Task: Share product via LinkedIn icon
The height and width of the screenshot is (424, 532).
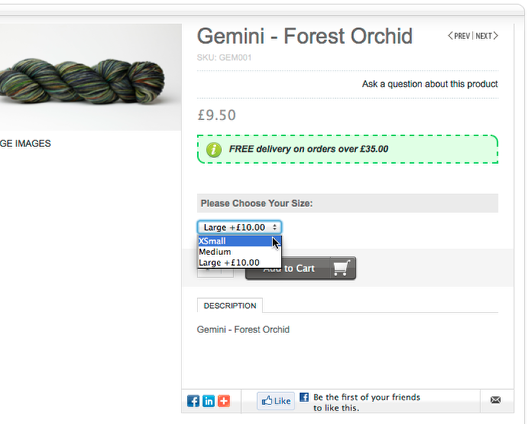Action: (x=209, y=401)
